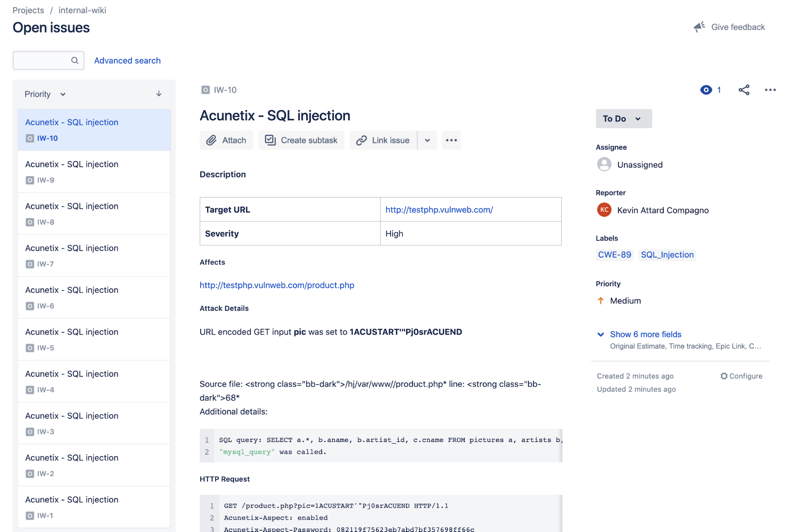The height and width of the screenshot is (532, 786).
Task: Select issue IW-9 in the list
Action: coord(94,172)
